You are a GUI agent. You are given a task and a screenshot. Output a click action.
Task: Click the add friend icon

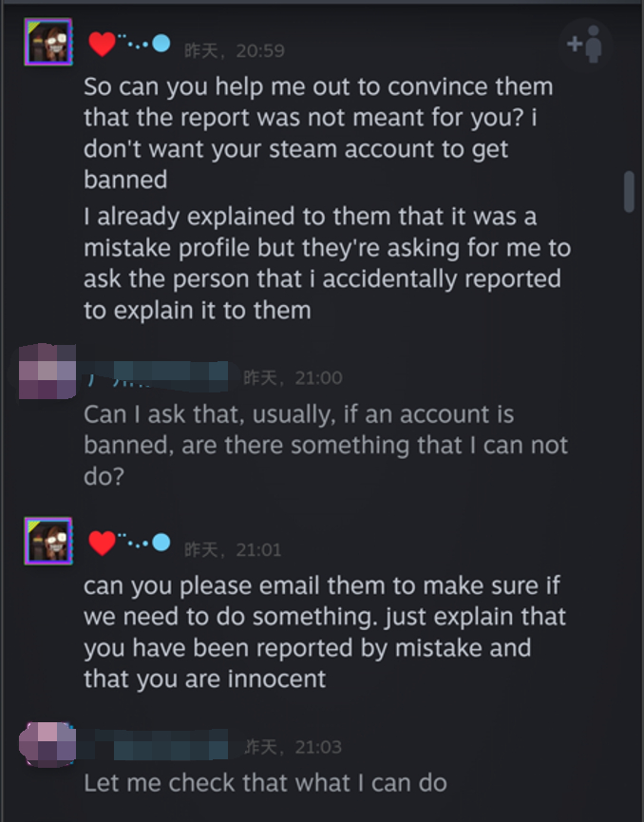pyautogui.click(x=585, y=44)
